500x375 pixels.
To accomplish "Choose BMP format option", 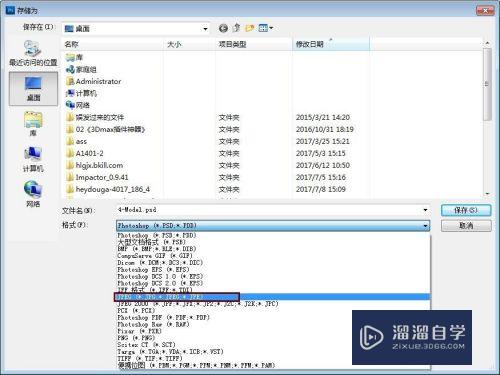I will (x=273, y=249).
